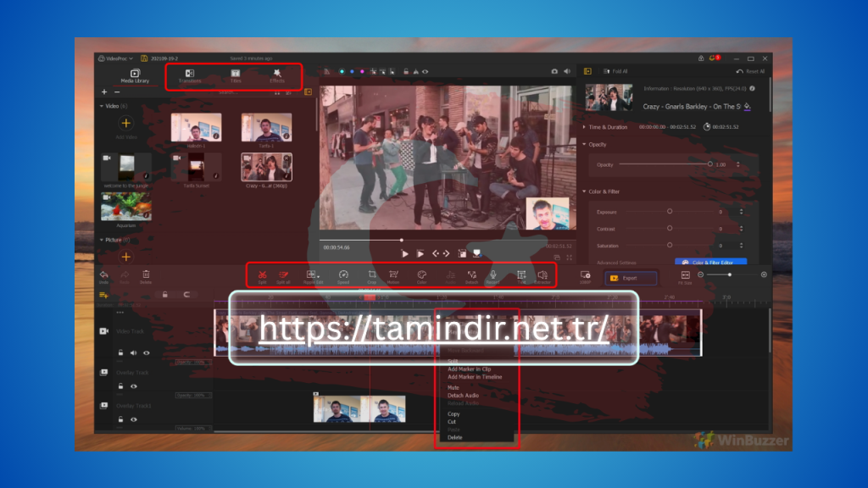Click the preview volume speaker icon
The image size is (868, 488).
coord(567,71)
